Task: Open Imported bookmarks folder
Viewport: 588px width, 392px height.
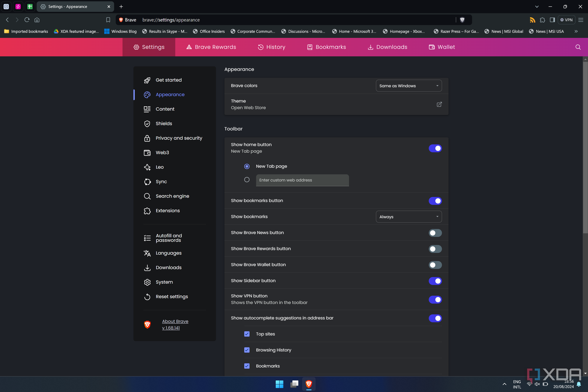Action: coord(26,31)
